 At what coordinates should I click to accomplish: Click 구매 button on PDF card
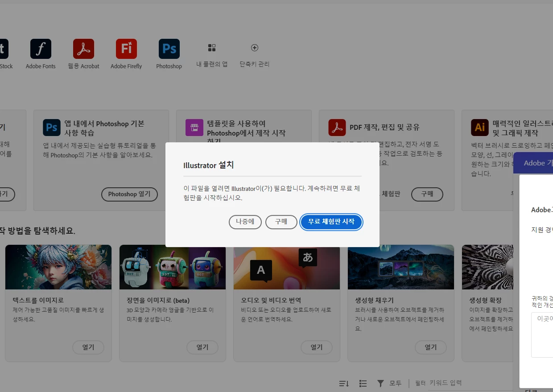tap(427, 194)
